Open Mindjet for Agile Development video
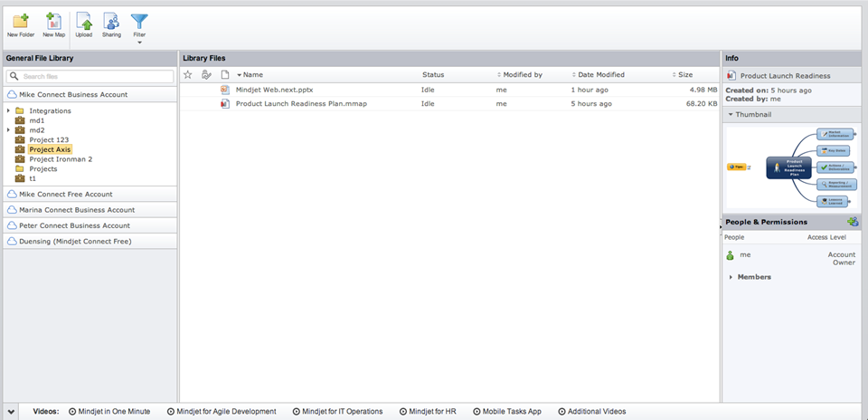The height and width of the screenshot is (420, 868). 226,412
